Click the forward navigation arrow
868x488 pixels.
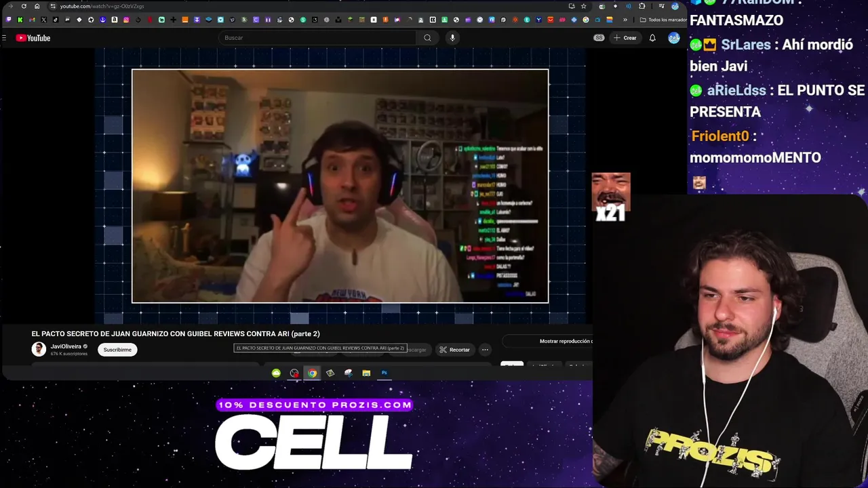[x=11, y=6]
